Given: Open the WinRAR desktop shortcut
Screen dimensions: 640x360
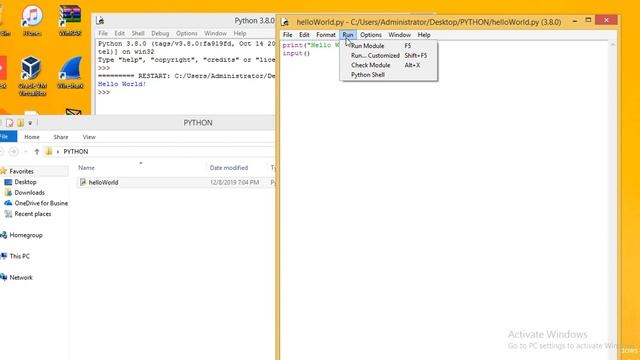Looking at the screenshot, I should [70, 20].
